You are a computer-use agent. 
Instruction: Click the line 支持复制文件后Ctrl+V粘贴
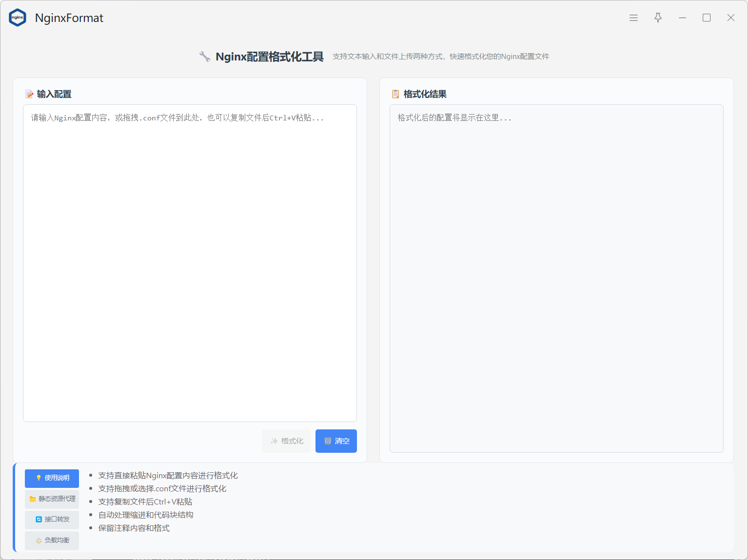pyautogui.click(x=145, y=502)
